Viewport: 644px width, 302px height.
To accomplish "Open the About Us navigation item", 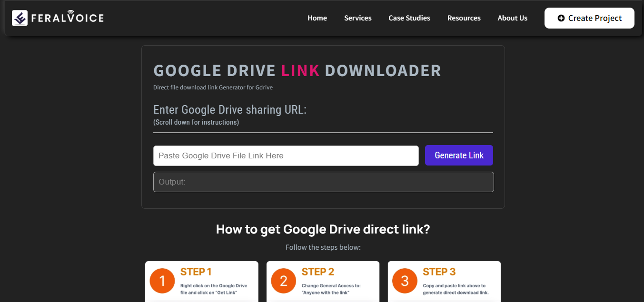I will 512,18.
